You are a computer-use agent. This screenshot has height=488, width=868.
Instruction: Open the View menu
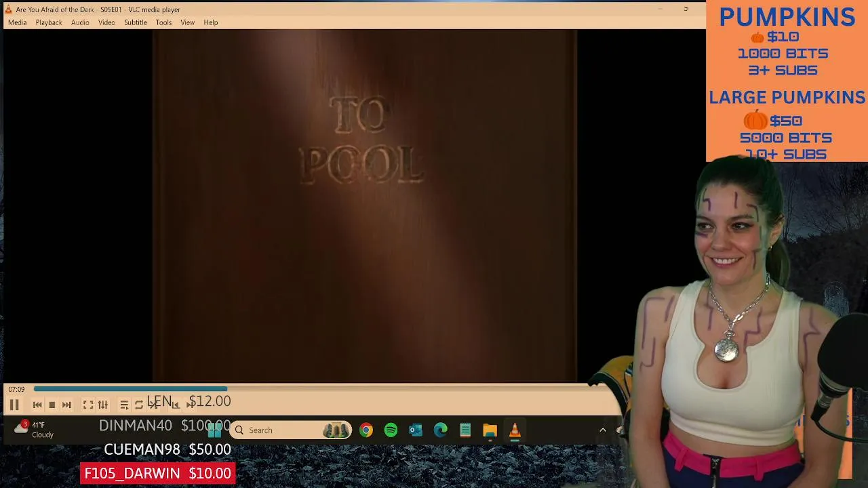tap(187, 22)
